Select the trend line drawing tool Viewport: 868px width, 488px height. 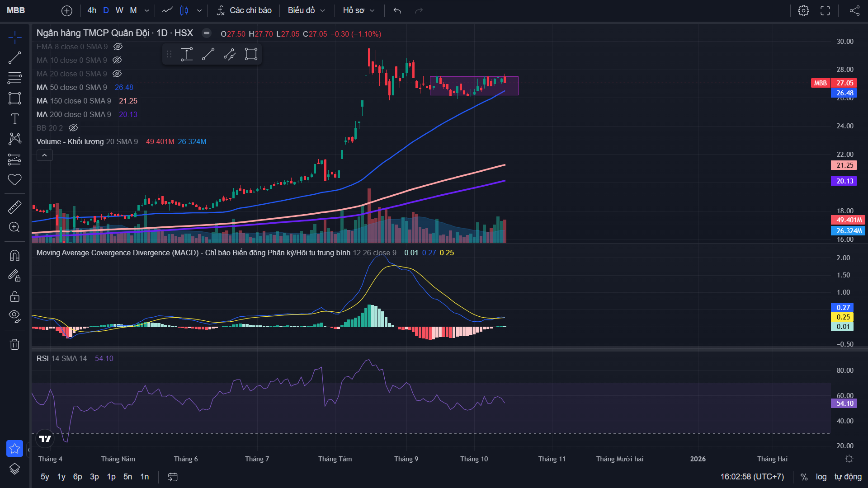coord(14,58)
